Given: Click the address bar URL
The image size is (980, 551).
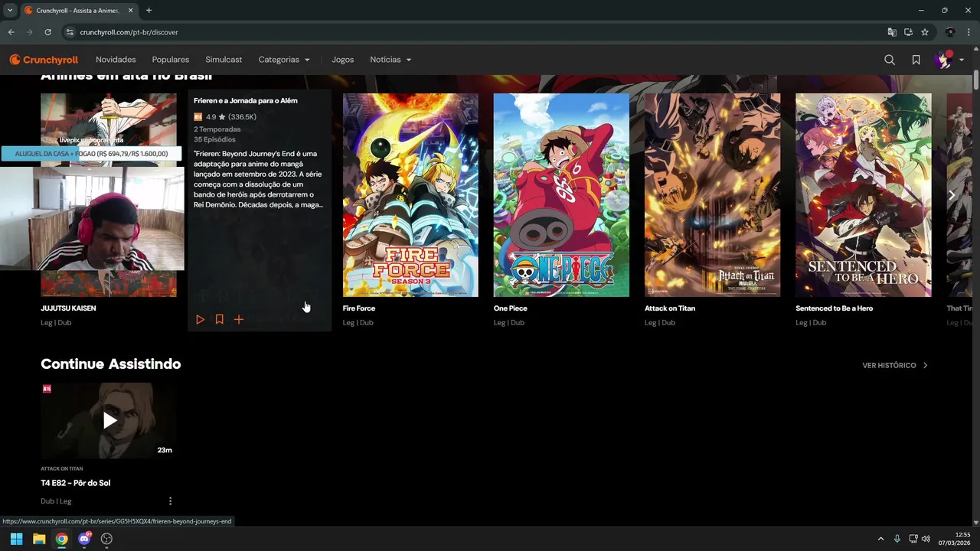Looking at the screenshot, I should tap(129, 32).
